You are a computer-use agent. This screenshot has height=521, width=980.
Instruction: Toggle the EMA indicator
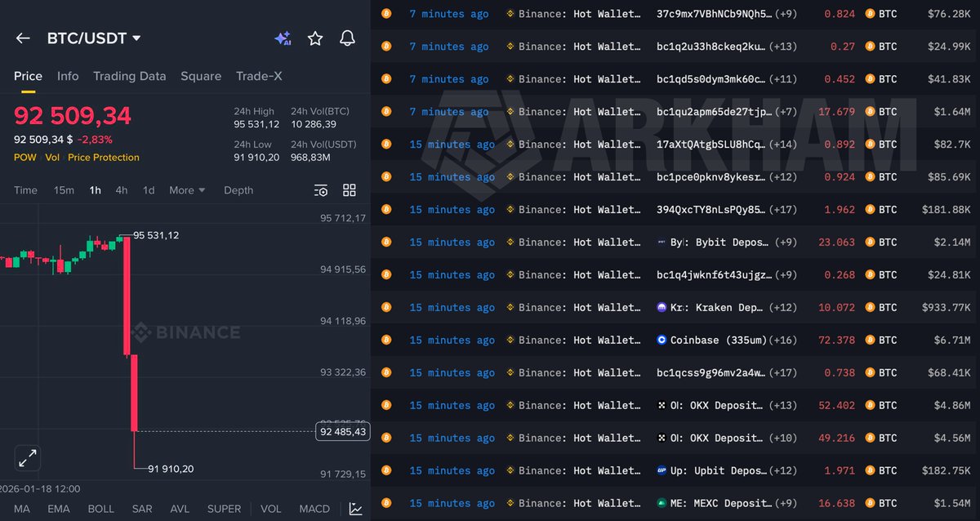point(60,509)
